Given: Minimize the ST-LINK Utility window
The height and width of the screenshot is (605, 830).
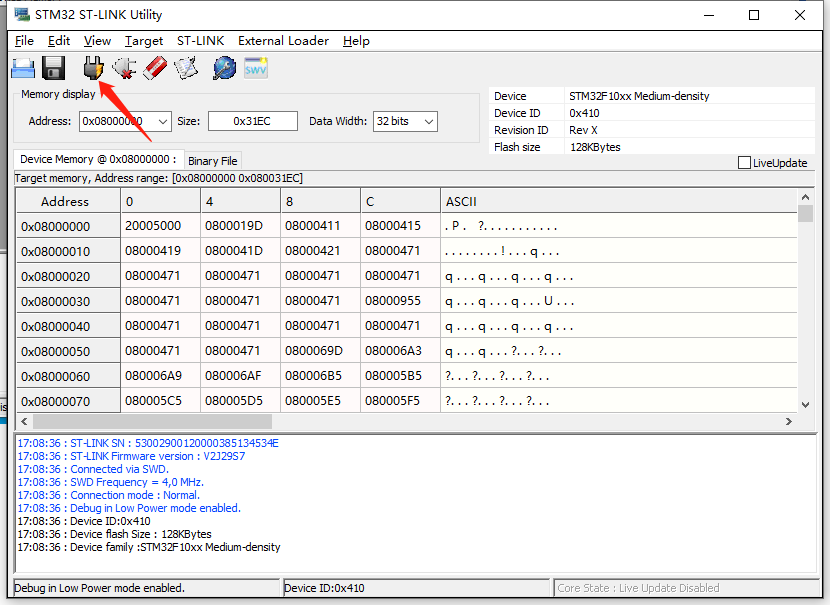Looking at the screenshot, I should click(709, 15).
